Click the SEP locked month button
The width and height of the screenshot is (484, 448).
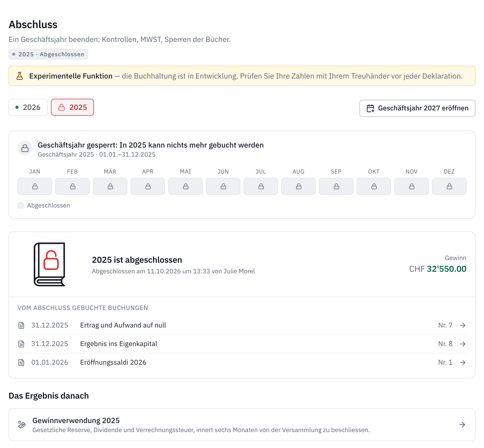pyautogui.click(x=336, y=186)
